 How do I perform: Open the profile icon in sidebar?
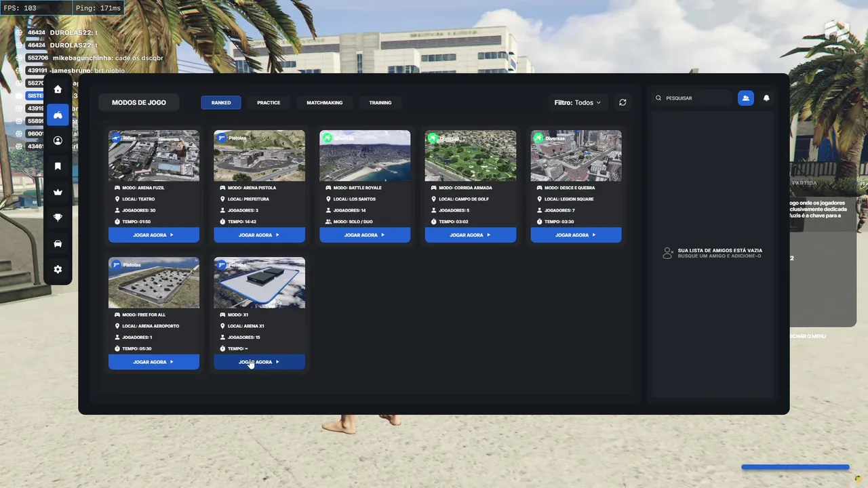pos(58,141)
